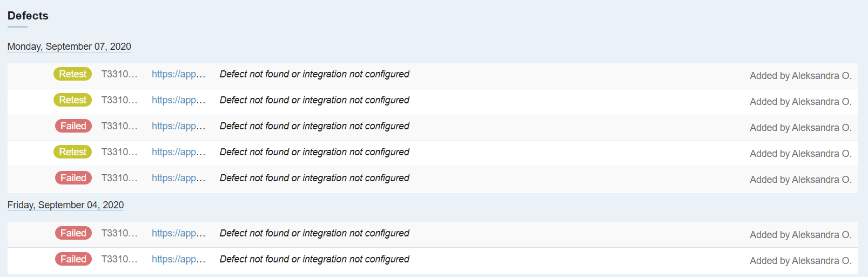Open the https://app link in first Monday row
Viewport: 868px width, 277px height.
pyautogui.click(x=178, y=74)
